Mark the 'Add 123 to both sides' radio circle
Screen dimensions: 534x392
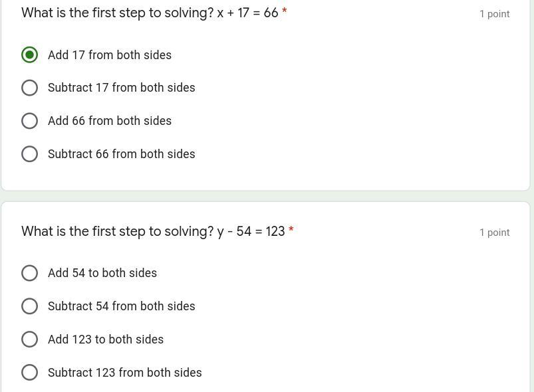point(29,340)
